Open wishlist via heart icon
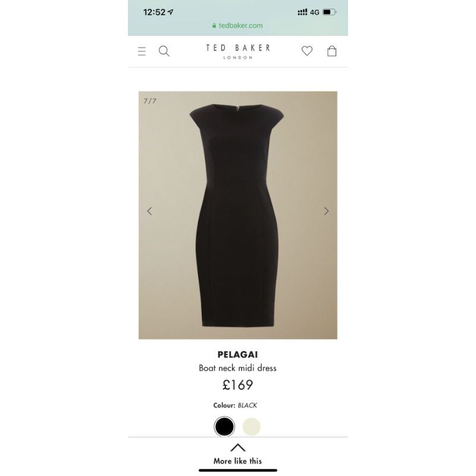The height and width of the screenshot is (476, 476). [x=307, y=51]
